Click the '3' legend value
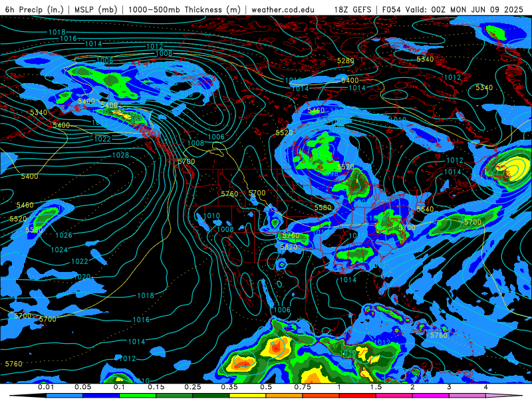This screenshot has width=532, height=399. pos(449,387)
